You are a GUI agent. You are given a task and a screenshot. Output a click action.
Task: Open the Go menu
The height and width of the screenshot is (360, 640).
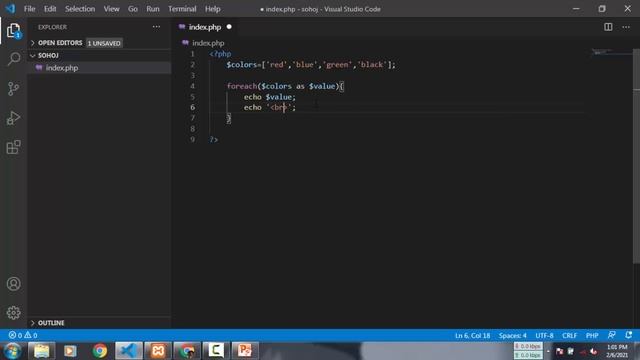coord(133,9)
